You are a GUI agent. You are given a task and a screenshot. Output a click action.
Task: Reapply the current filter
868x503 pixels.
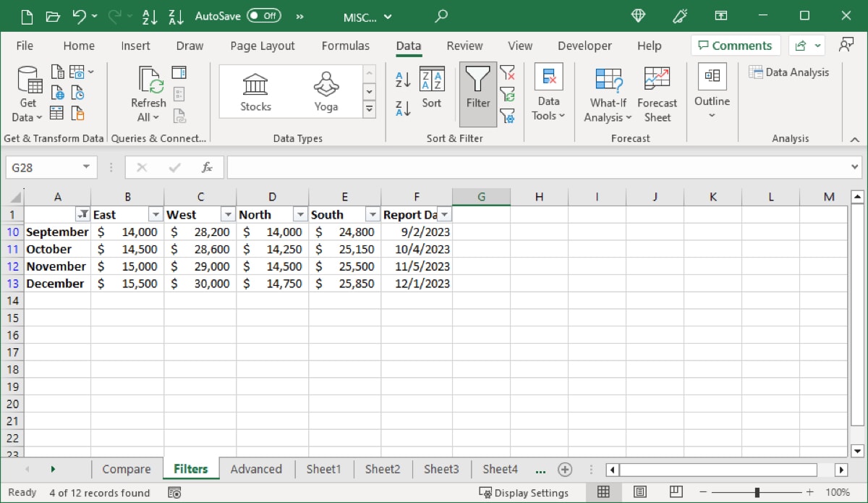(509, 94)
